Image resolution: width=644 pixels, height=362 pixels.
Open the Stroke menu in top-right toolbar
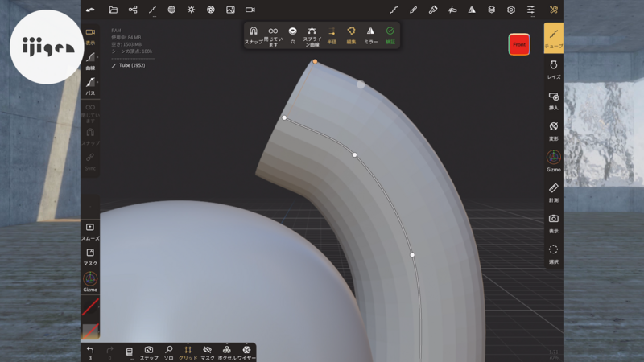(394, 10)
